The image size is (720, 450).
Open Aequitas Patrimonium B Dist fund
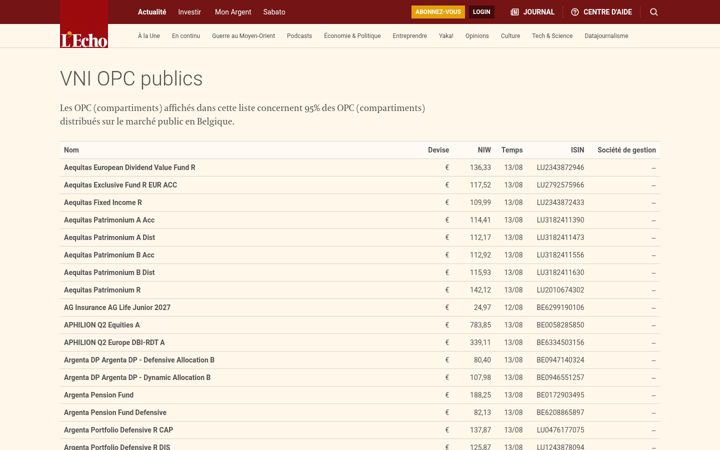[109, 272]
